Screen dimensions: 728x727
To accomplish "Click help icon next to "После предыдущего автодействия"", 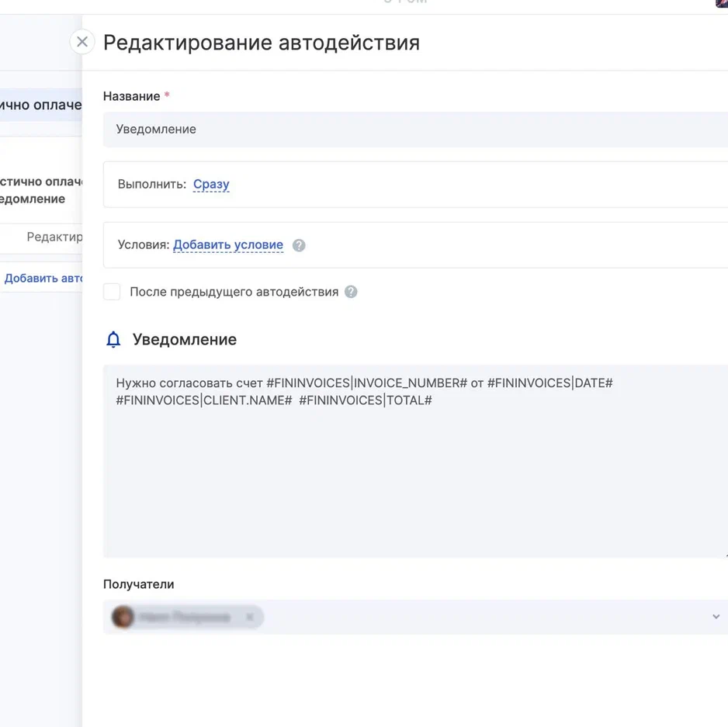I will (351, 292).
